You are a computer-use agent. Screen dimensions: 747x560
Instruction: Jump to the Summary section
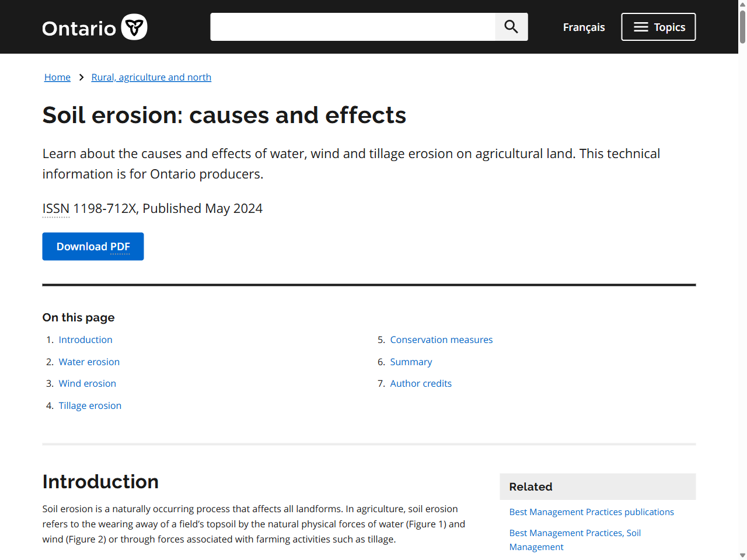(411, 361)
